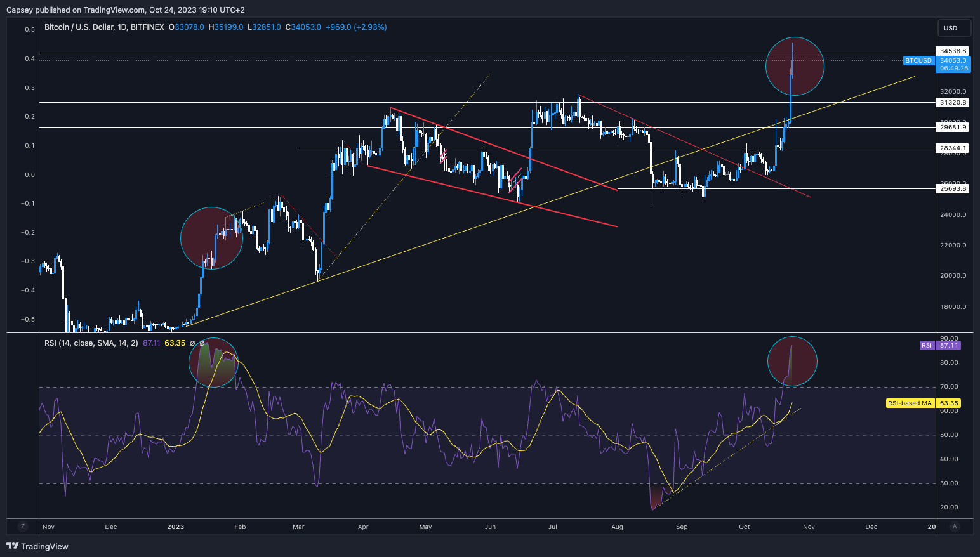Click the circled highlight drawing on the October spike
980x557 pixels.
795,67
